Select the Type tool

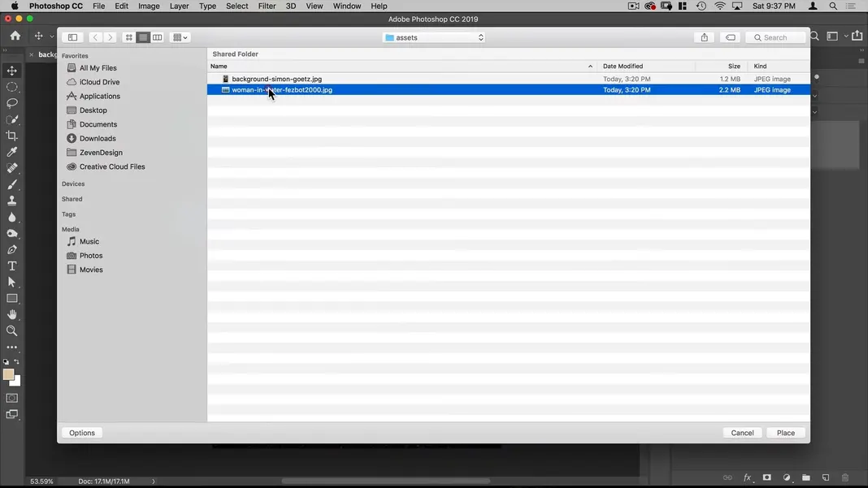point(11,266)
